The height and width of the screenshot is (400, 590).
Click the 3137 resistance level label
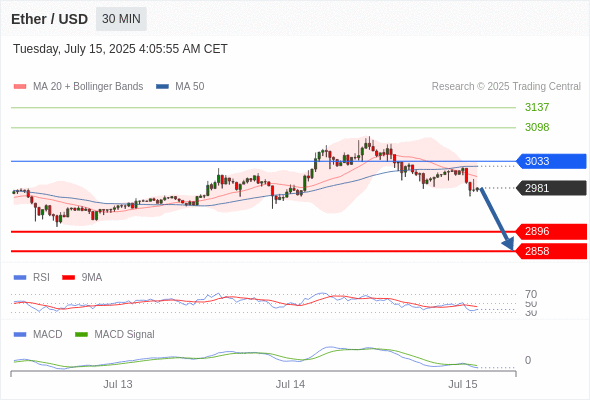coord(537,107)
